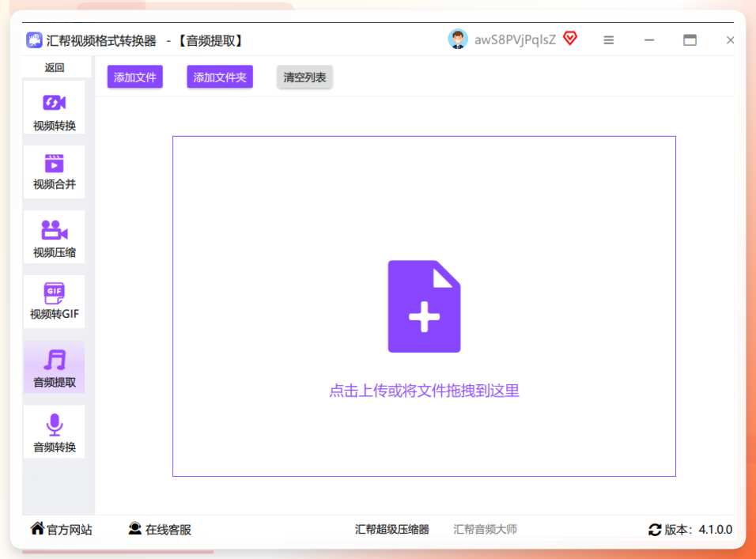Click the username awS8PVjPqlsZ

pos(515,40)
